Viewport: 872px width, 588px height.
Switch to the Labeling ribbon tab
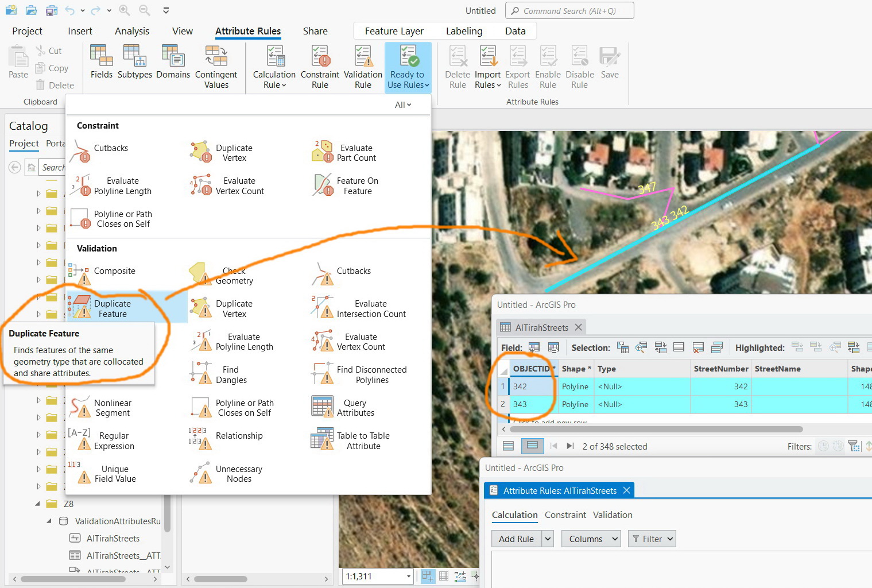click(x=464, y=31)
